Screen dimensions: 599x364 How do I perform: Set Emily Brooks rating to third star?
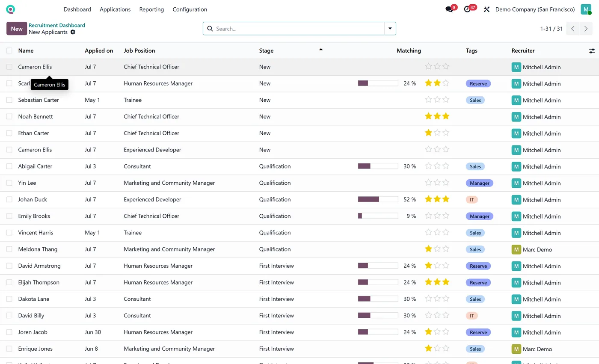(x=446, y=216)
